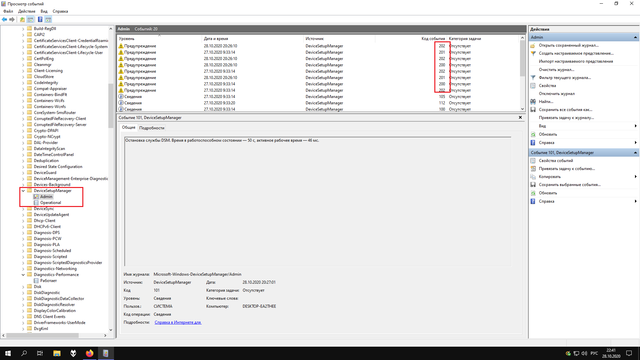Click Импорт настраиваемого представления action
This screenshot has height=360, width=640.
coord(576,62)
